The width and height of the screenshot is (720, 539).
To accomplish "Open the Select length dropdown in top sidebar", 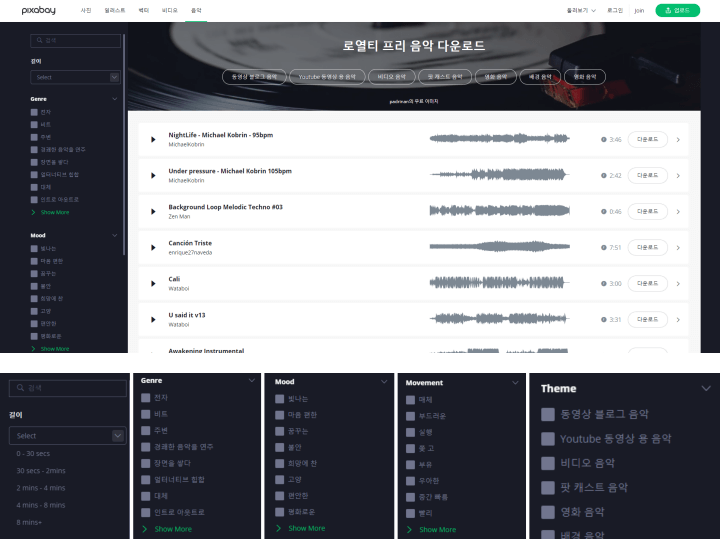I will coord(76,77).
